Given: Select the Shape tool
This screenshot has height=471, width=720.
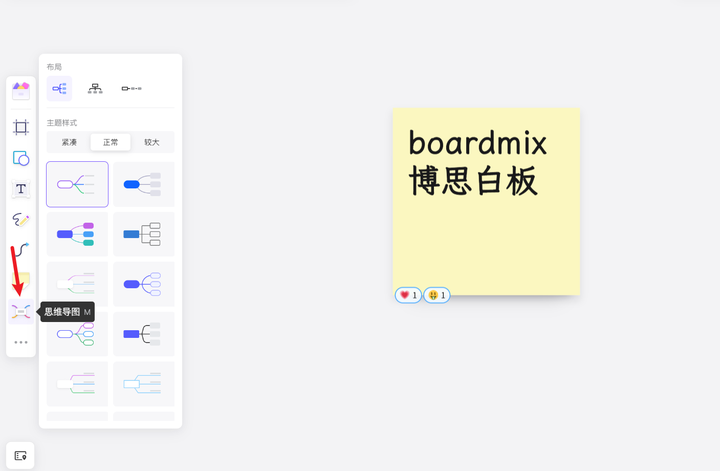Looking at the screenshot, I should tap(21, 158).
